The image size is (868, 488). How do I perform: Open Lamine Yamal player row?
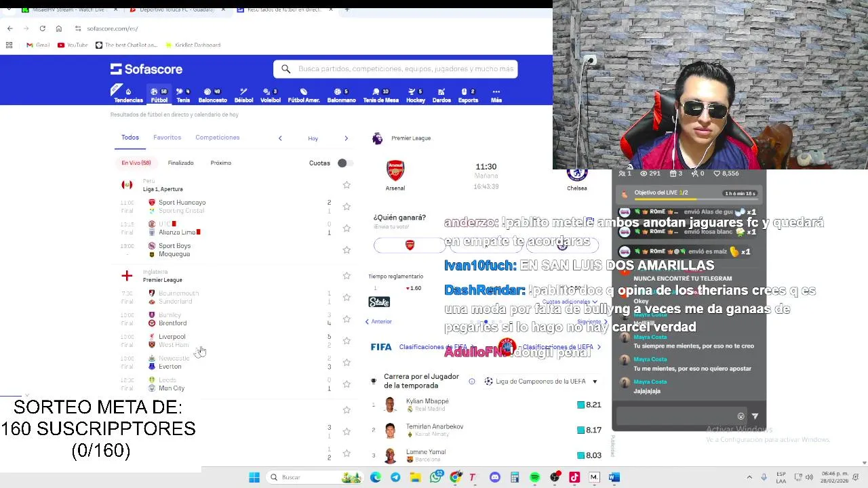click(x=486, y=455)
